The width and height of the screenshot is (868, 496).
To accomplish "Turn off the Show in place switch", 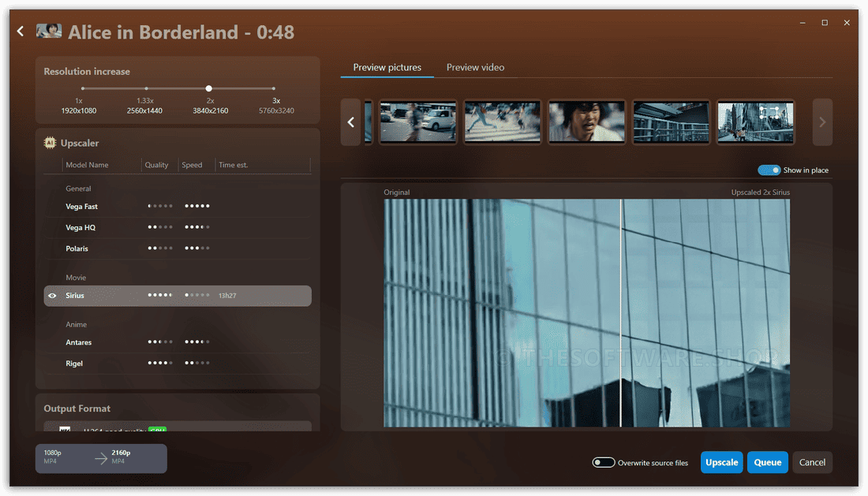I will (x=769, y=170).
